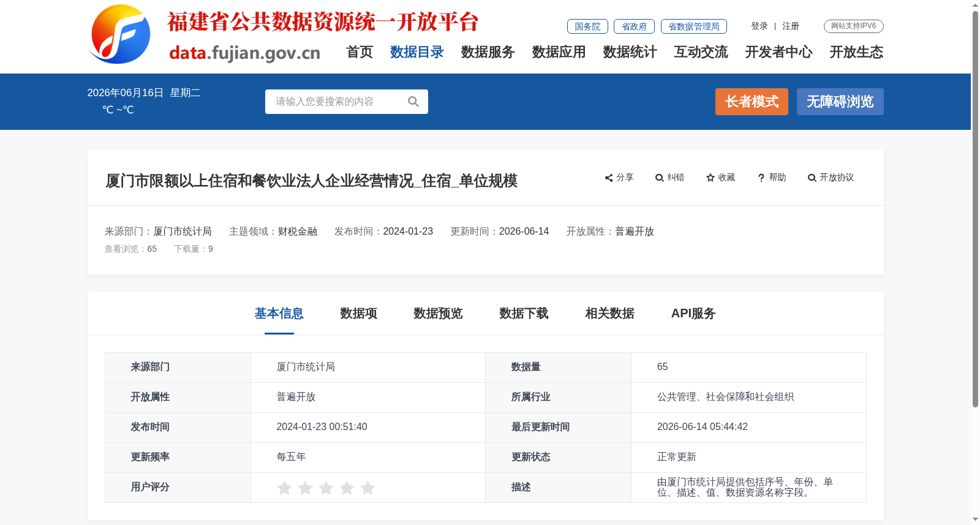
Task: Click the page vertical scrollbar thumb
Action: pyautogui.click(x=975, y=208)
